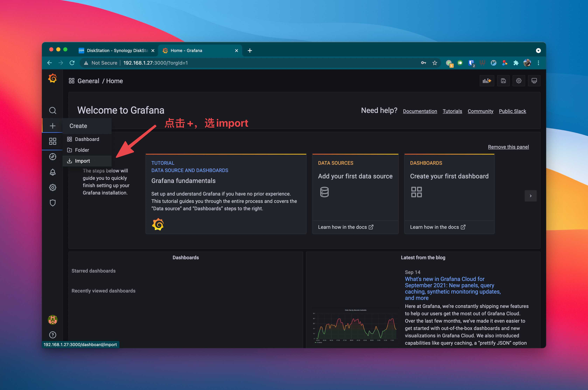Click the Remove this panel link
The width and height of the screenshot is (588, 390).
point(508,147)
